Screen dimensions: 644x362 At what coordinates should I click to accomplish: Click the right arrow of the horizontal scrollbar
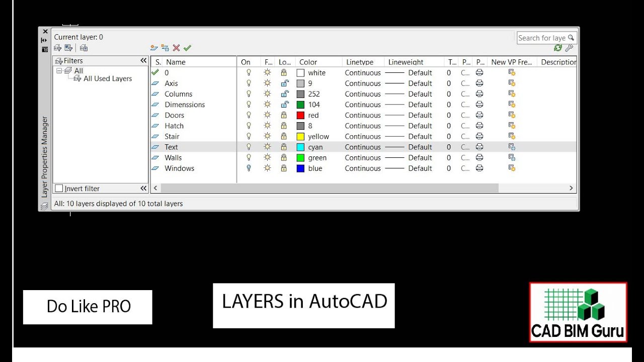click(571, 188)
